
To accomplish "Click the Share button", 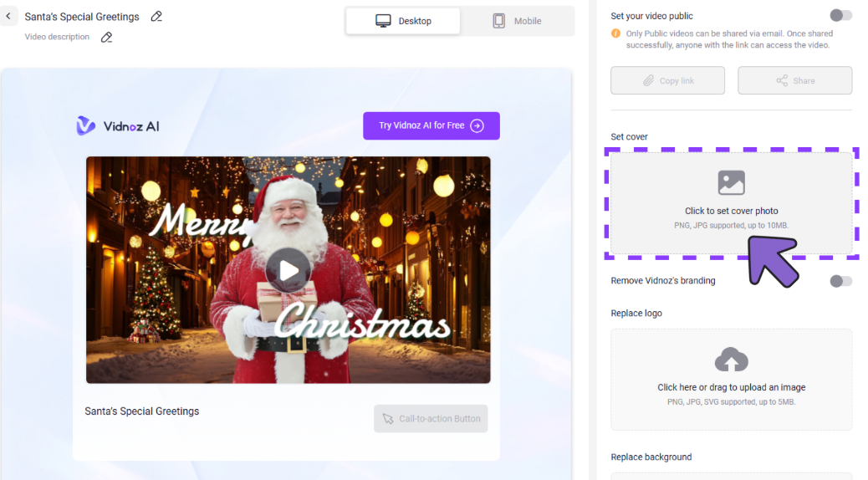I will point(795,80).
